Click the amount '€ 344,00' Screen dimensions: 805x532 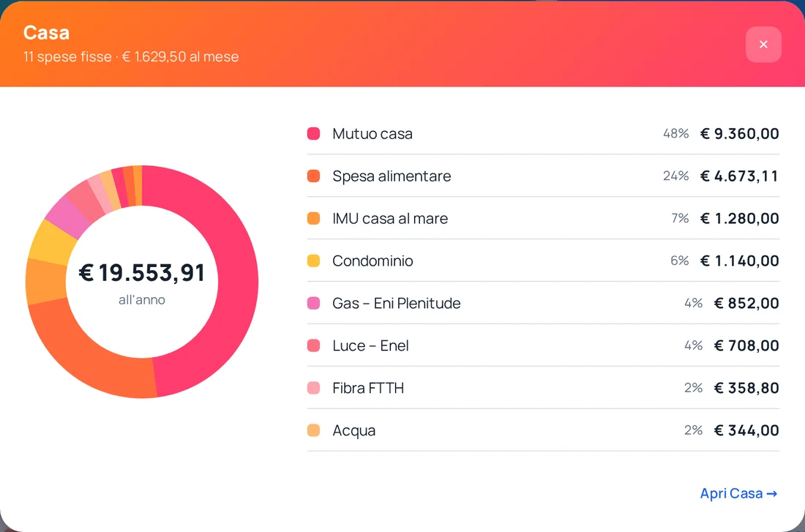(x=746, y=430)
